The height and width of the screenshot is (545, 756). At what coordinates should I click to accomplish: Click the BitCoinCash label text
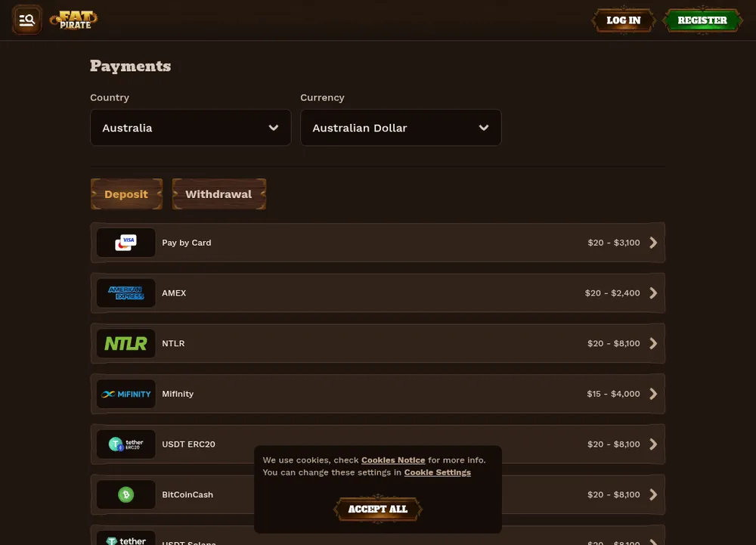coord(187,494)
